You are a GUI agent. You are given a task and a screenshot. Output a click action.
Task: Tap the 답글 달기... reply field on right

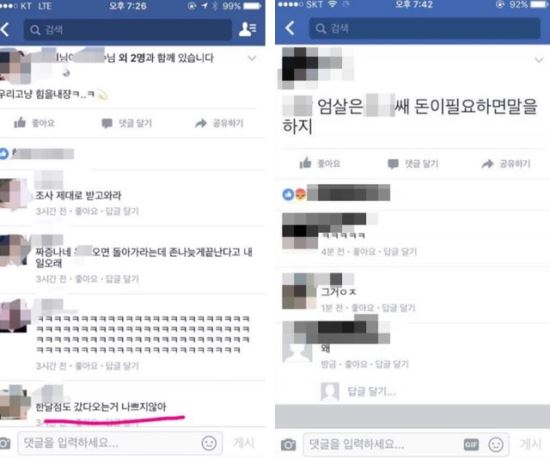(371, 391)
